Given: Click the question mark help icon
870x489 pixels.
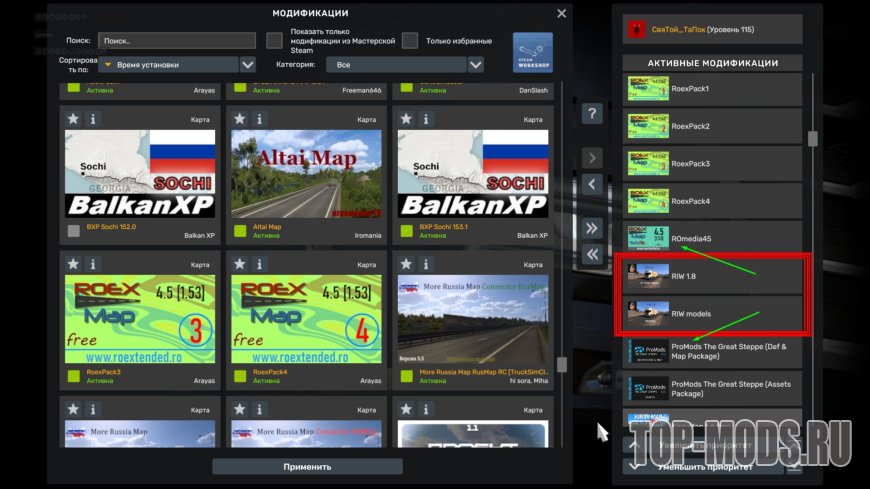Looking at the screenshot, I should pos(592,114).
